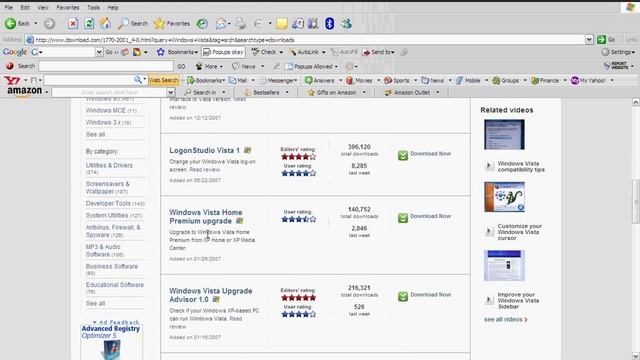Image resolution: width=640 pixels, height=360 pixels.
Task: Open the Google toolbar Settings dropdown
Action: pos(618,52)
